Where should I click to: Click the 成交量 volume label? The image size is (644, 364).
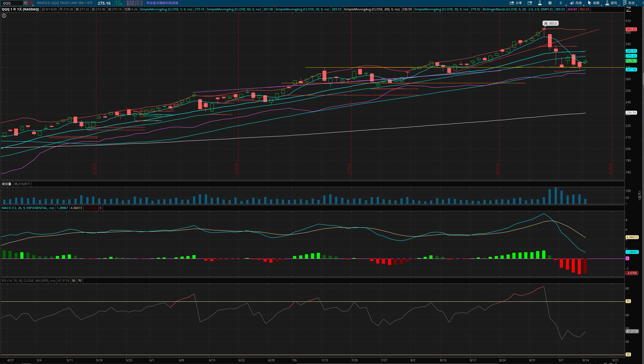click(6, 184)
